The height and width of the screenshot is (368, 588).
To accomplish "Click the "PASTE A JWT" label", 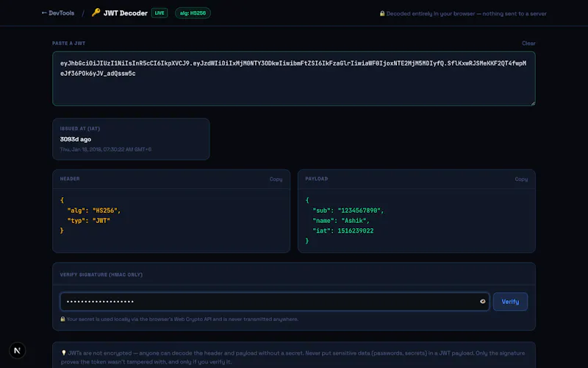I will (x=68, y=43).
